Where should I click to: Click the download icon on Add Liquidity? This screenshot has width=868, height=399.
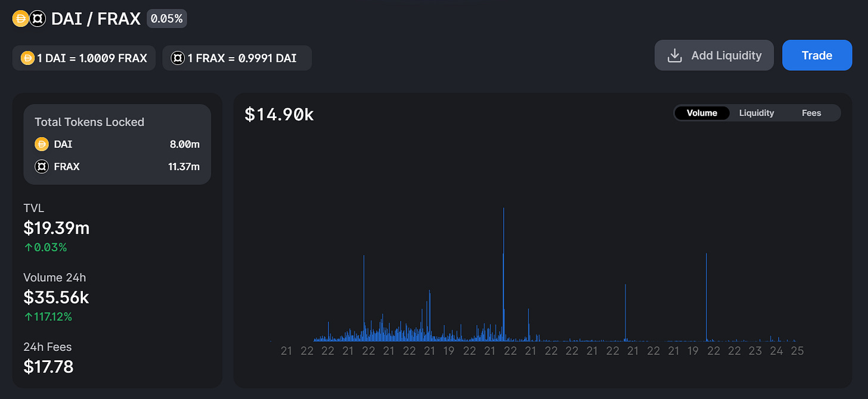[674, 55]
